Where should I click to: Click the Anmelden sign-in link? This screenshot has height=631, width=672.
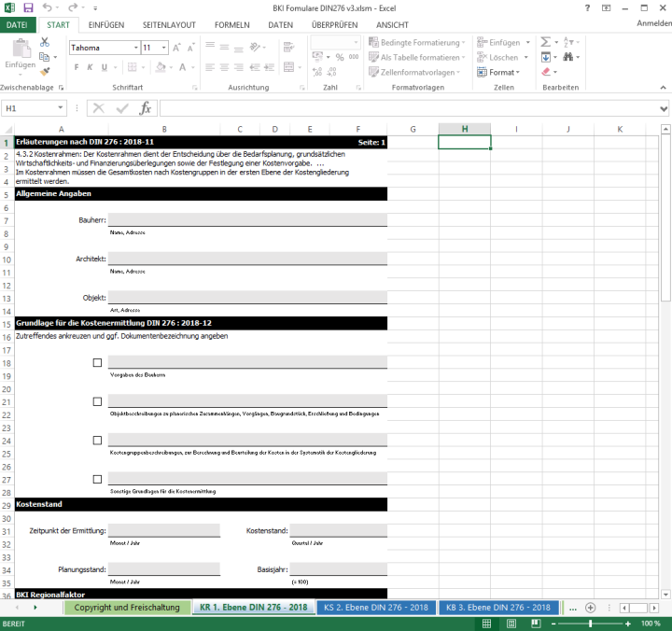click(x=652, y=25)
